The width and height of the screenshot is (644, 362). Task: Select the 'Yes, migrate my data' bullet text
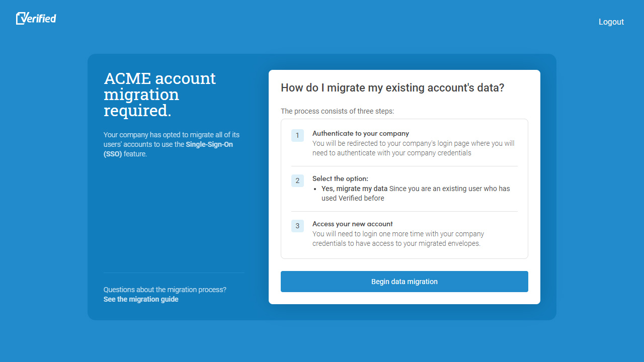point(354,189)
